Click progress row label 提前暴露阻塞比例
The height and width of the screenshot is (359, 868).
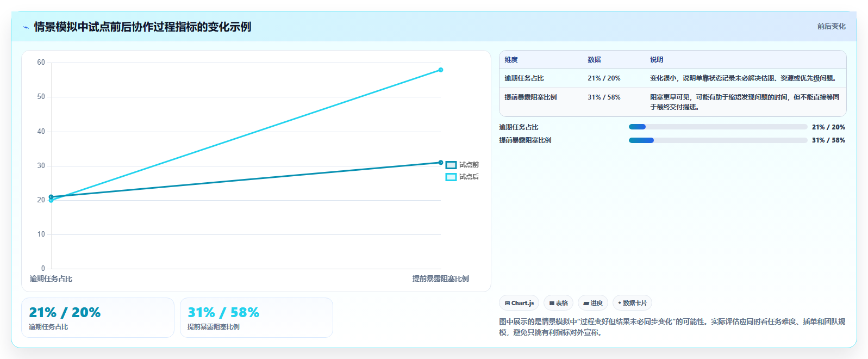tap(525, 140)
